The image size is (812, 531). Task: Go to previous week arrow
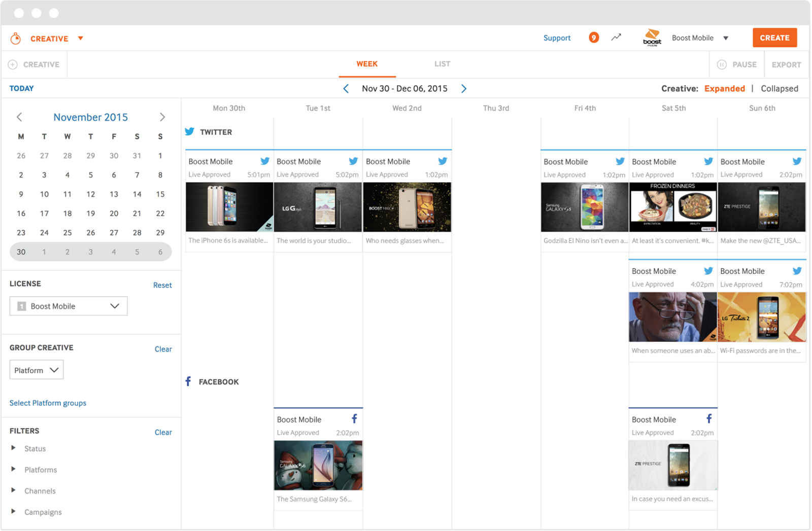(346, 89)
